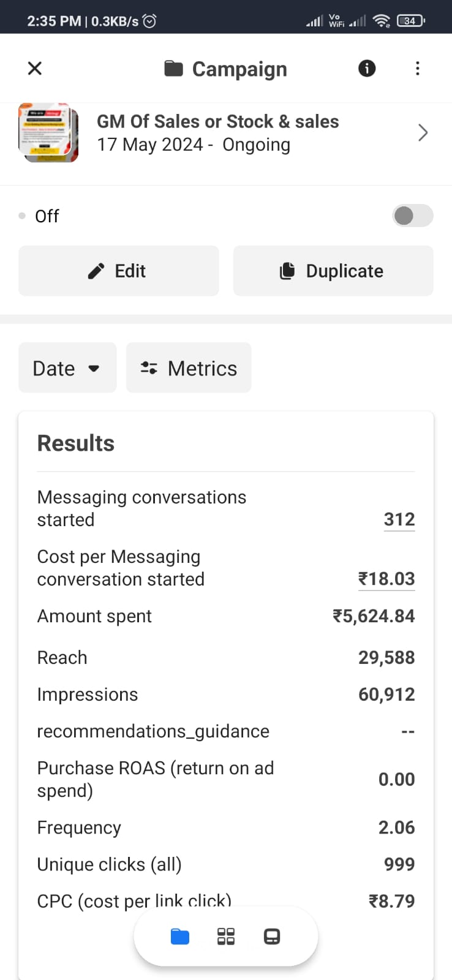Open the Date dropdown
The image size is (452, 980).
[x=67, y=368]
